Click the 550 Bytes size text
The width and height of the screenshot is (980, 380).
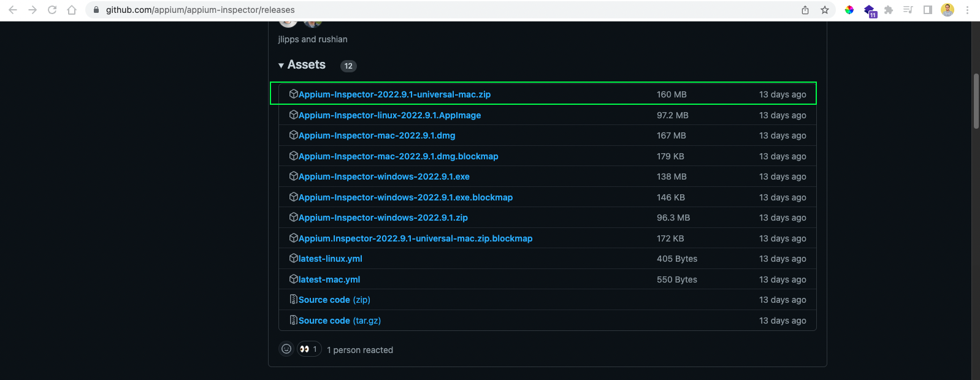(x=677, y=279)
